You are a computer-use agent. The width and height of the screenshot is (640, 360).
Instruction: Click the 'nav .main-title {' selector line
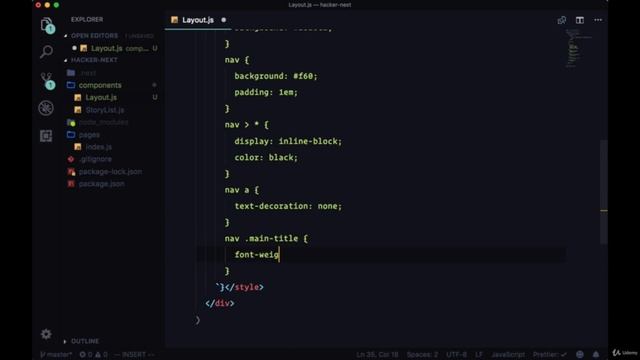266,238
